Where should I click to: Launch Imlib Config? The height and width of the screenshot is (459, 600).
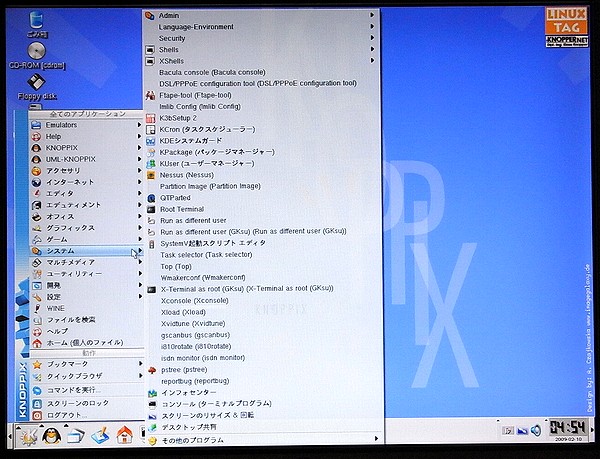(x=200, y=107)
